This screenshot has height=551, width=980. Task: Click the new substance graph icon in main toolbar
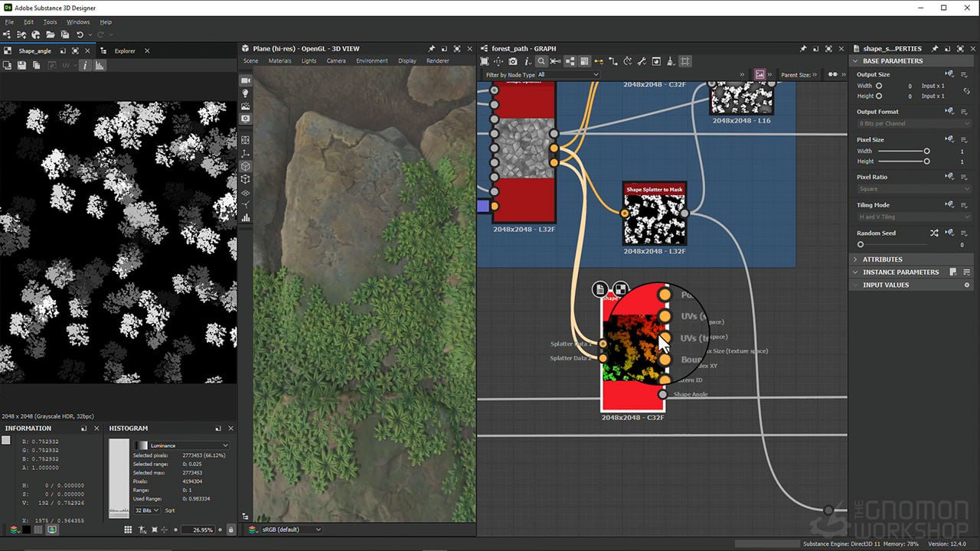[x=7, y=34]
